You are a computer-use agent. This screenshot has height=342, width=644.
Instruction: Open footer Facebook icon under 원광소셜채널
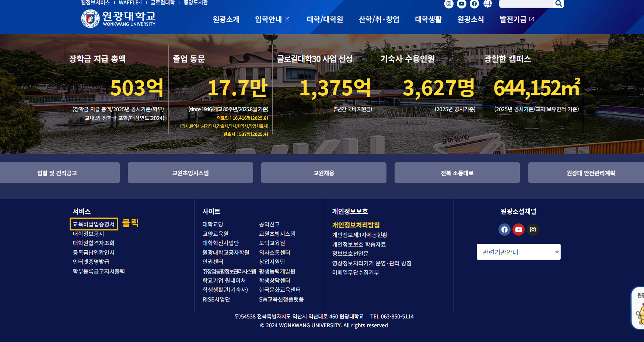pyautogui.click(x=504, y=230)
